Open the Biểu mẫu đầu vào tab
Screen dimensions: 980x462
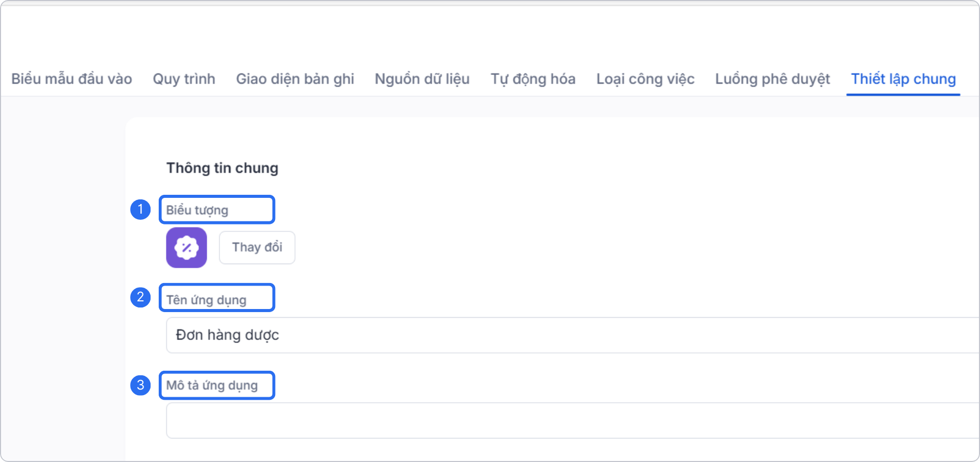tap(71, 79)
